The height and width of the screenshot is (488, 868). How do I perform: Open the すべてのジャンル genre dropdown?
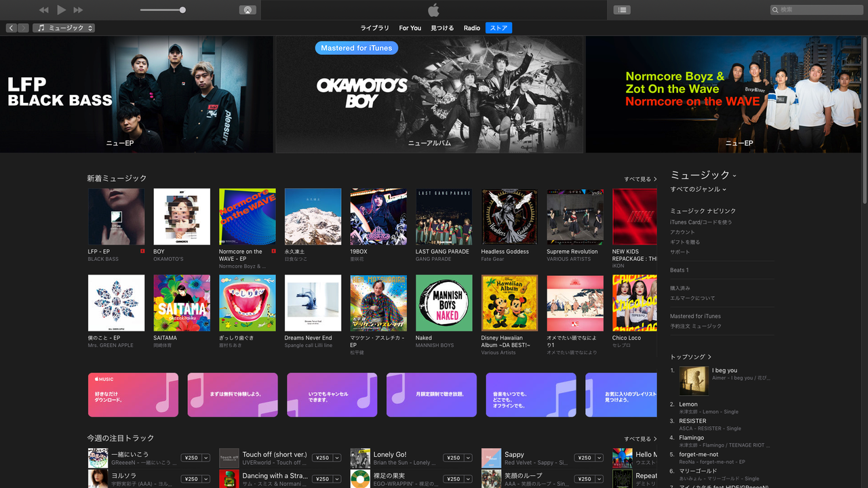pyautogui.click(x=698, y=189)
